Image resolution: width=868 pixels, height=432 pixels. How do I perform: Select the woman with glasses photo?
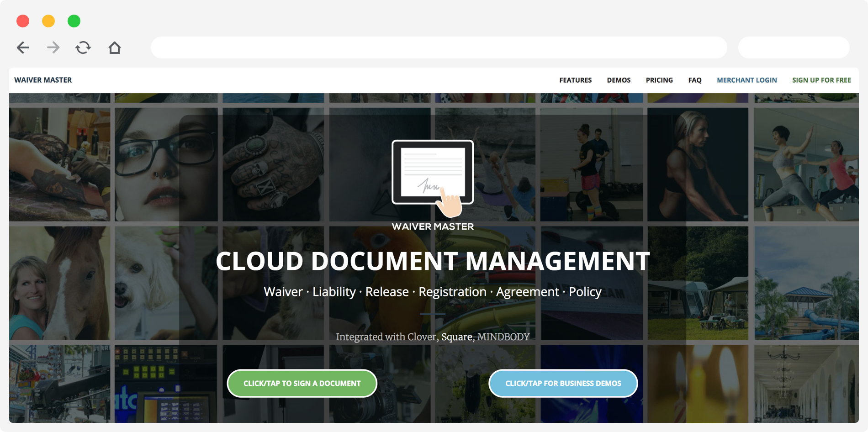(x=166, y=164)
